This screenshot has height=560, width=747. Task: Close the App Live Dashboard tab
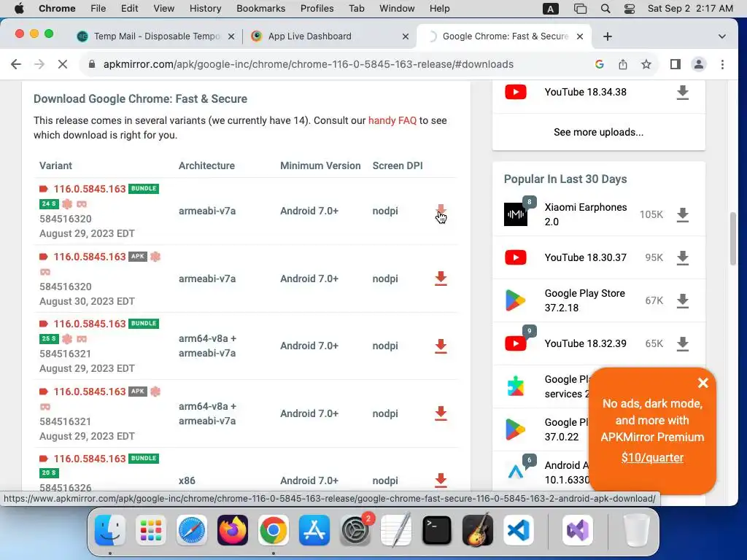[x=406, y=36]
